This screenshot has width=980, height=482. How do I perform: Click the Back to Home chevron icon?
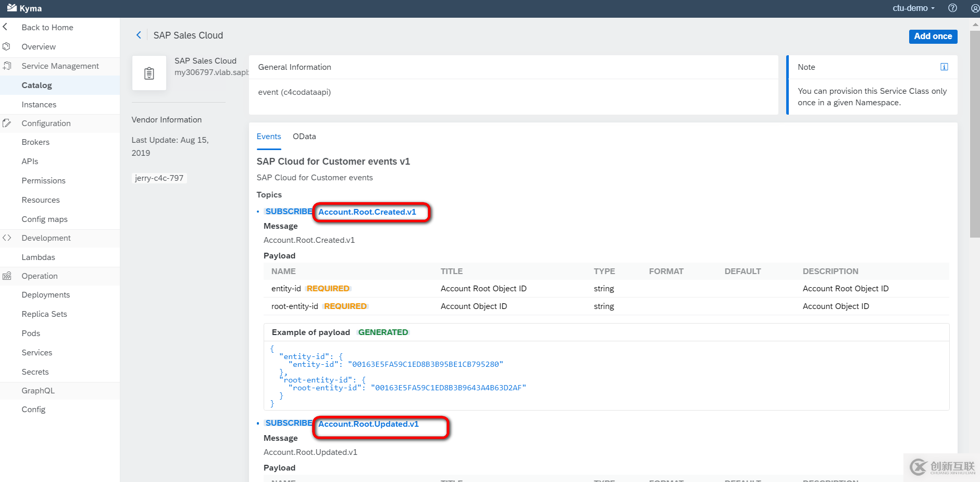pos(4,27)
